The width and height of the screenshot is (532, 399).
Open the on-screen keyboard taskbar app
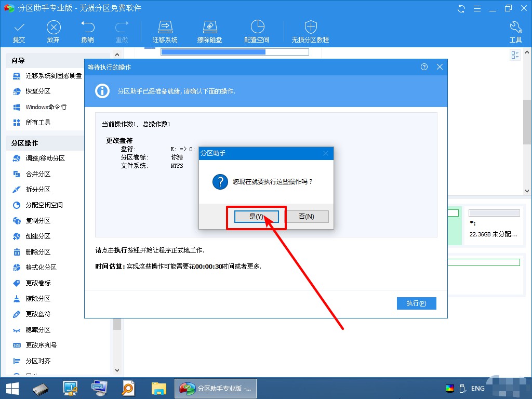99,389
